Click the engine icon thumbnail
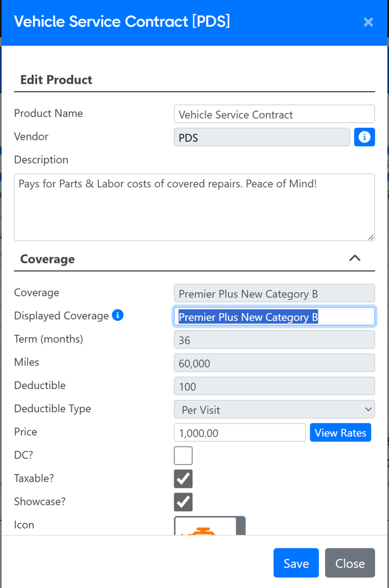 click(x=209, y=526)
